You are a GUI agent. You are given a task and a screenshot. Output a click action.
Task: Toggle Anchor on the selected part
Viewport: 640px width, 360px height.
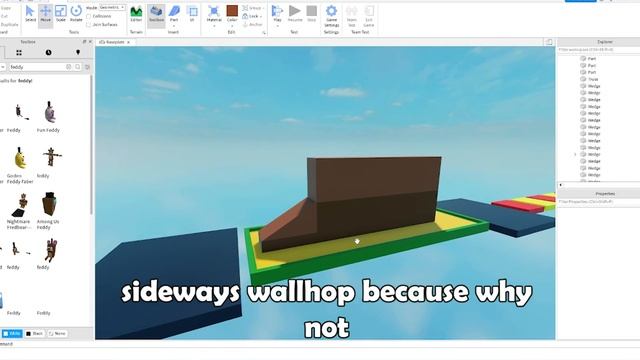click(253, 24)
